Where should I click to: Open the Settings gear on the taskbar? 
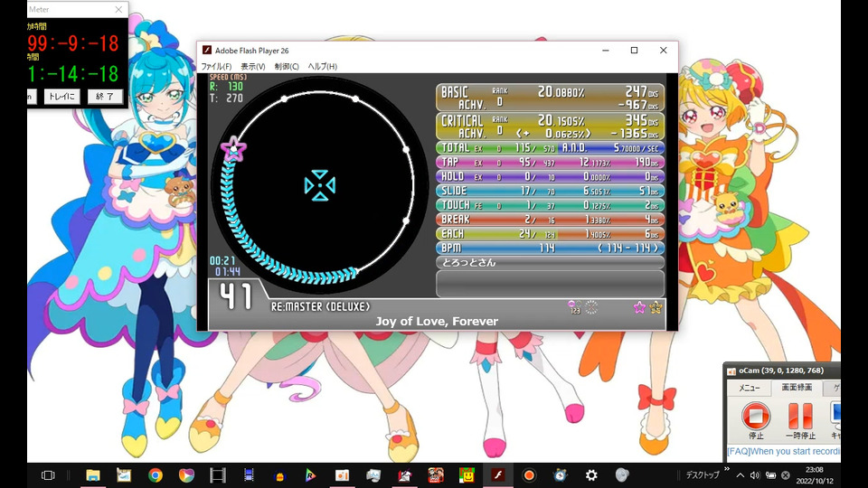591,475
